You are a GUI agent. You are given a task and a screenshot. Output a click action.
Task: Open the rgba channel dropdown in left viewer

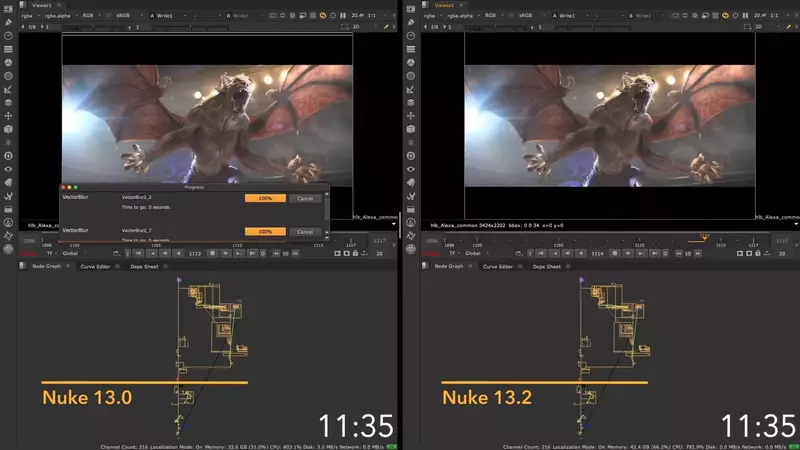[31, 16]
